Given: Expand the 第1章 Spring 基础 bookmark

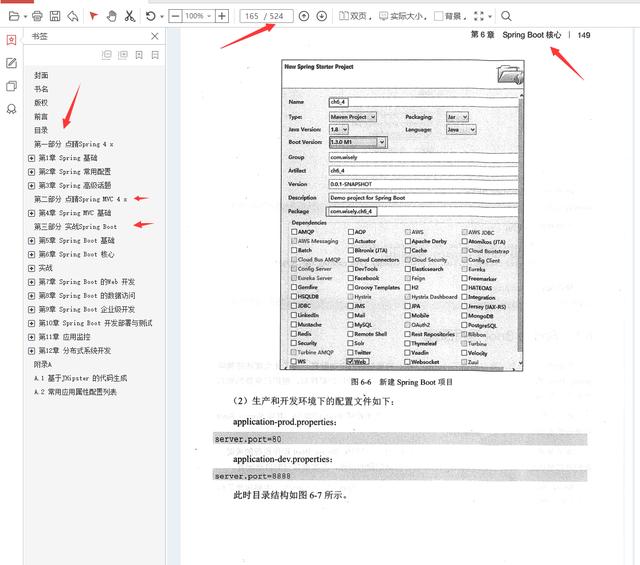Looking at the screenshot, I should click(x=31, y=158).
